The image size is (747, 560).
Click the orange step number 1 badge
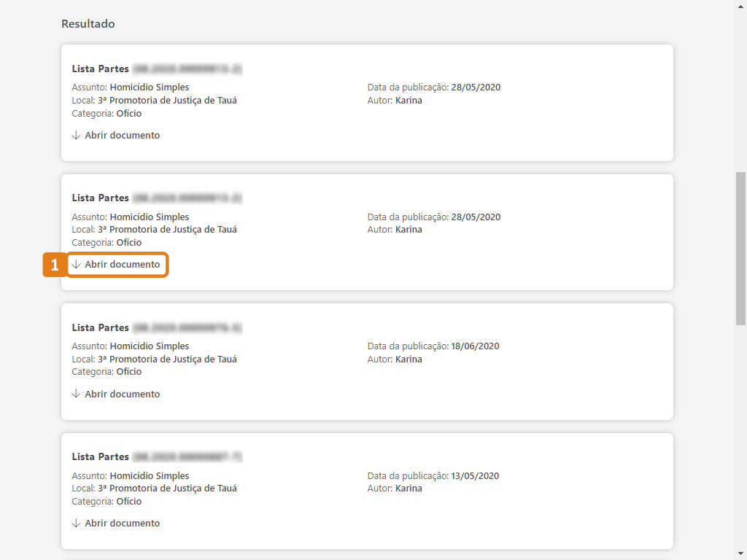55,265
